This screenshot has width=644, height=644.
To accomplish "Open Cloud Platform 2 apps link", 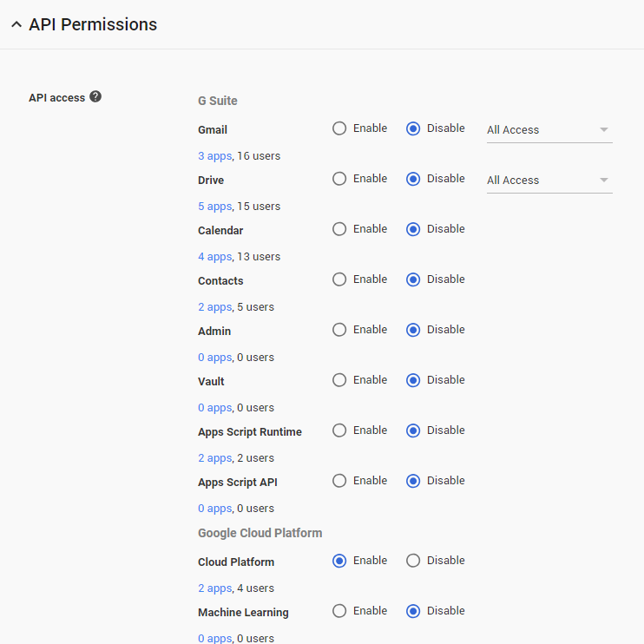I will pyautogui.click(x=215, y=588).
